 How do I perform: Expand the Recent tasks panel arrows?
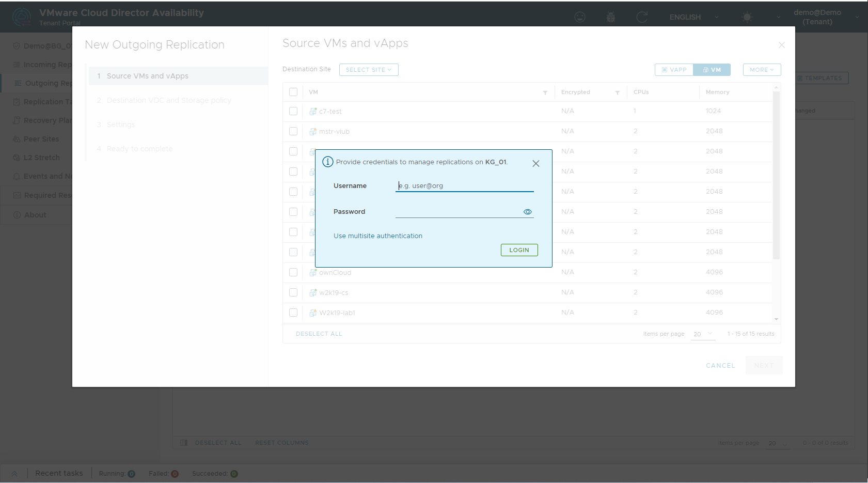point(14,474)
